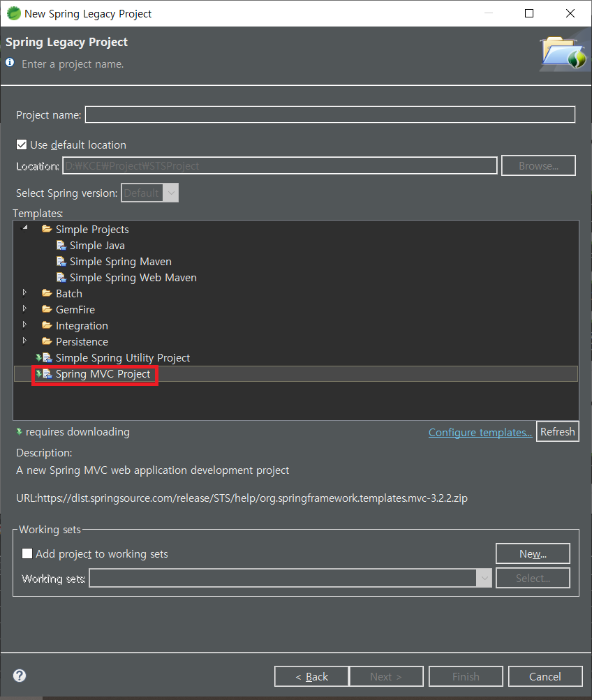
Task: Go Back to the previous wizard page
Action: tap(311, 676)
